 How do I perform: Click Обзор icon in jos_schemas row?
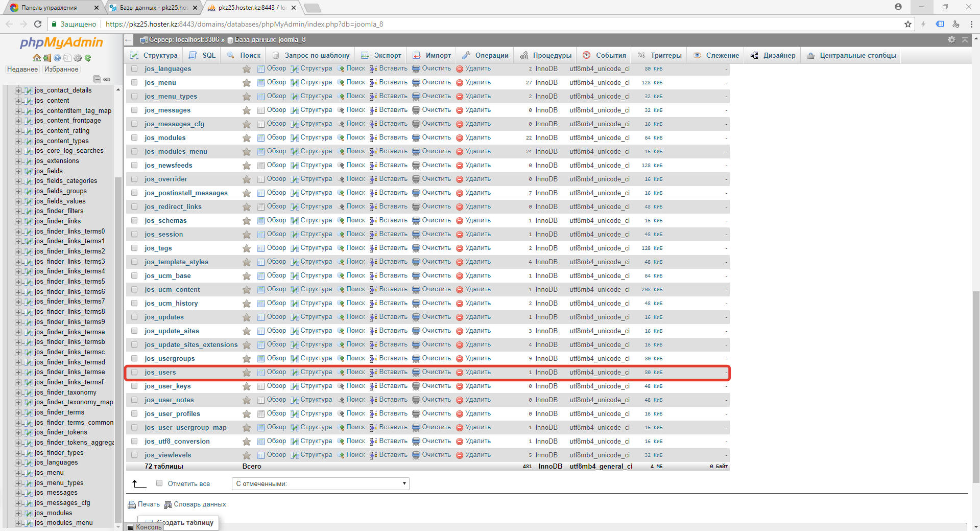(261, 220)
